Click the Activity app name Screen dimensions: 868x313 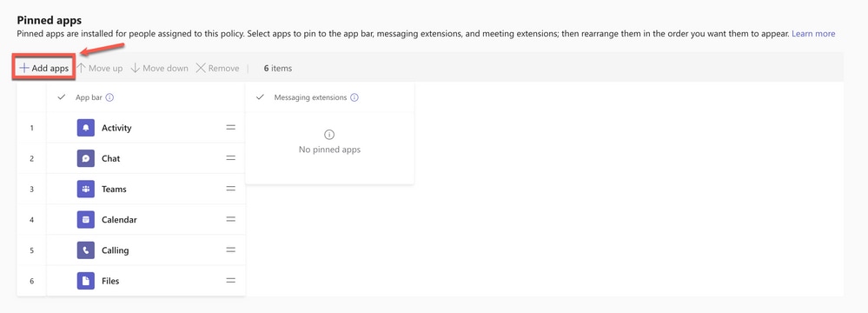(116, 128)
